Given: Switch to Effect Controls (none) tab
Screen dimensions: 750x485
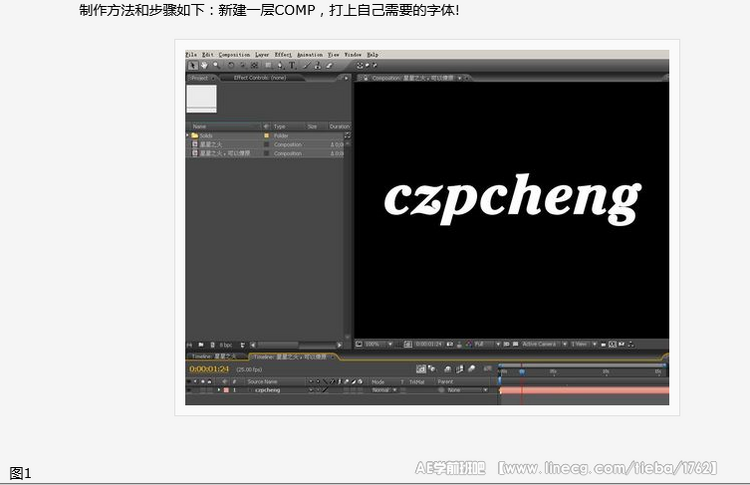Looking at the screenshot, I should tap(260, 77).
